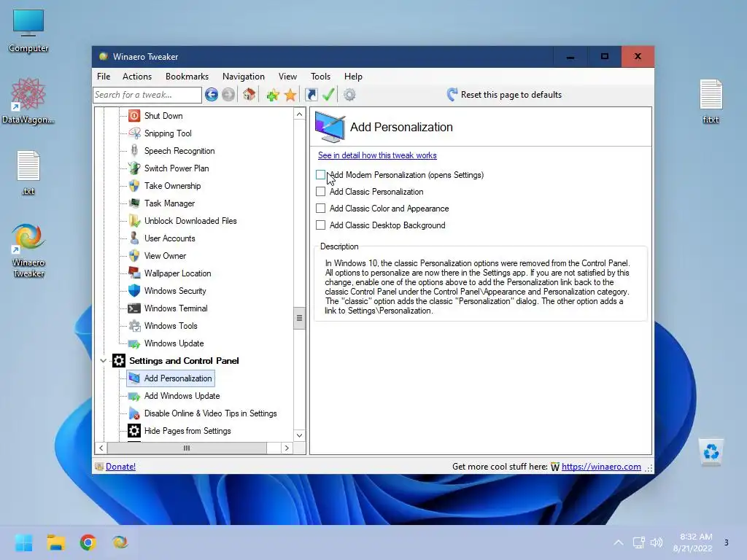747x560 pixels.
Task: Click the Switch Power Plan icon
Action: pos(134,168)
